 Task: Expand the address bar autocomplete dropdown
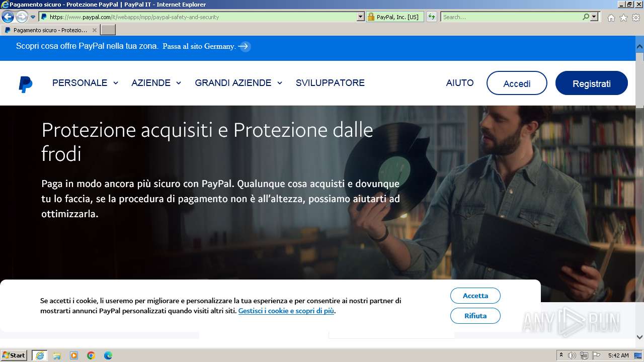point(360,17)
